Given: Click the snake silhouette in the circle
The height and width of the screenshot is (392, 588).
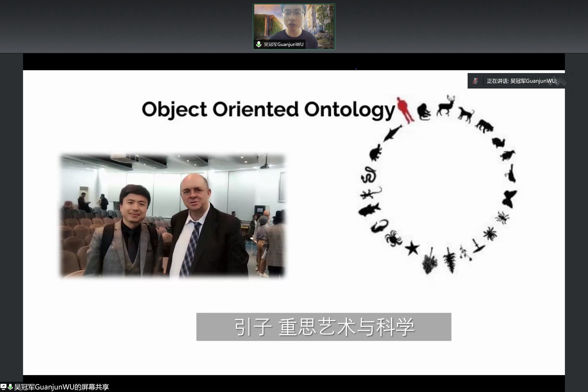Looking at the screenshot, I should [369, 175].
